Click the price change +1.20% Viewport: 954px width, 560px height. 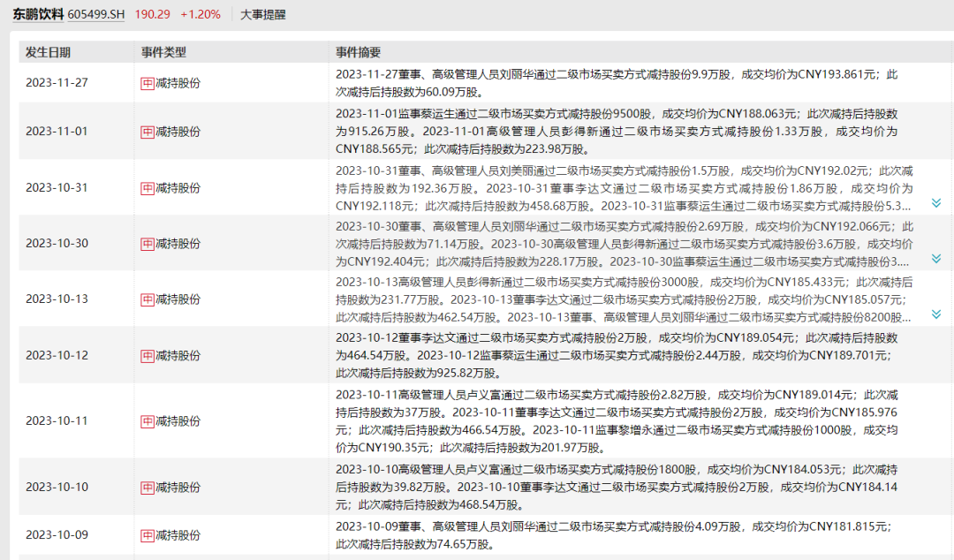point(201,14)
